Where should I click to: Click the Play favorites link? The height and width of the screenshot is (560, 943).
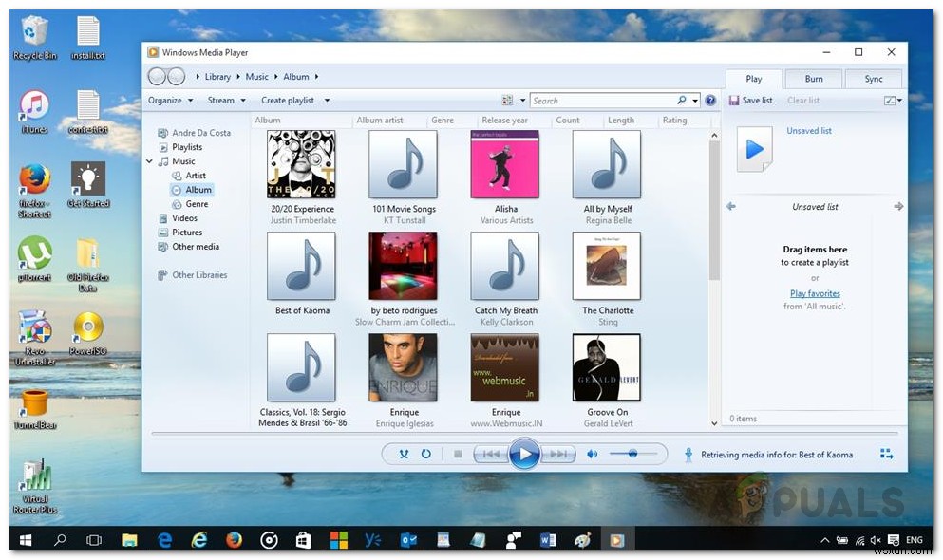814,293
